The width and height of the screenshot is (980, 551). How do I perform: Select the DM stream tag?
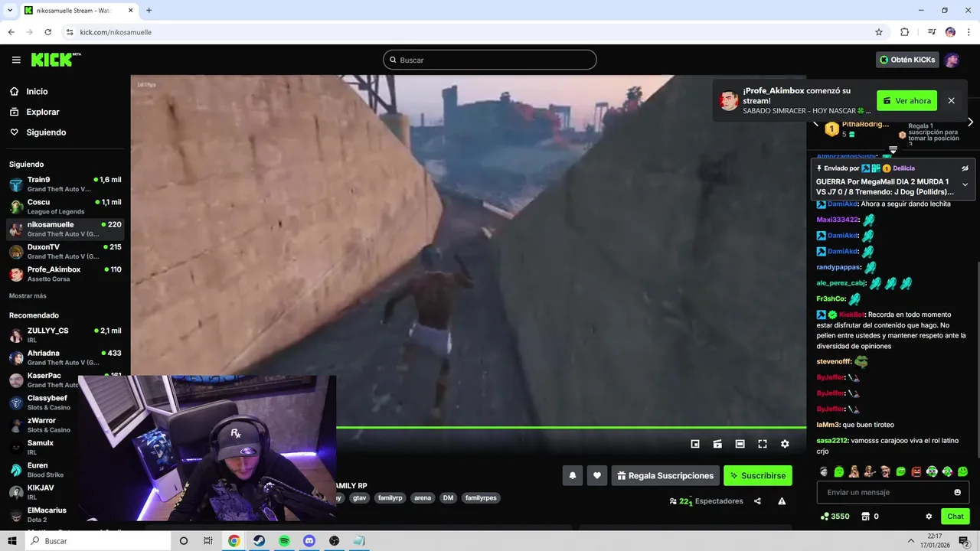(x=448, y=498)
